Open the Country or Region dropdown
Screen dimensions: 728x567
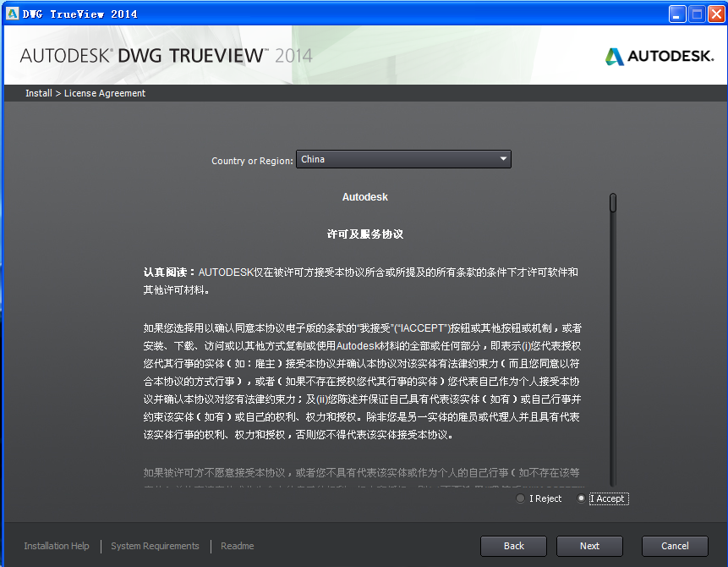(403, 159)
